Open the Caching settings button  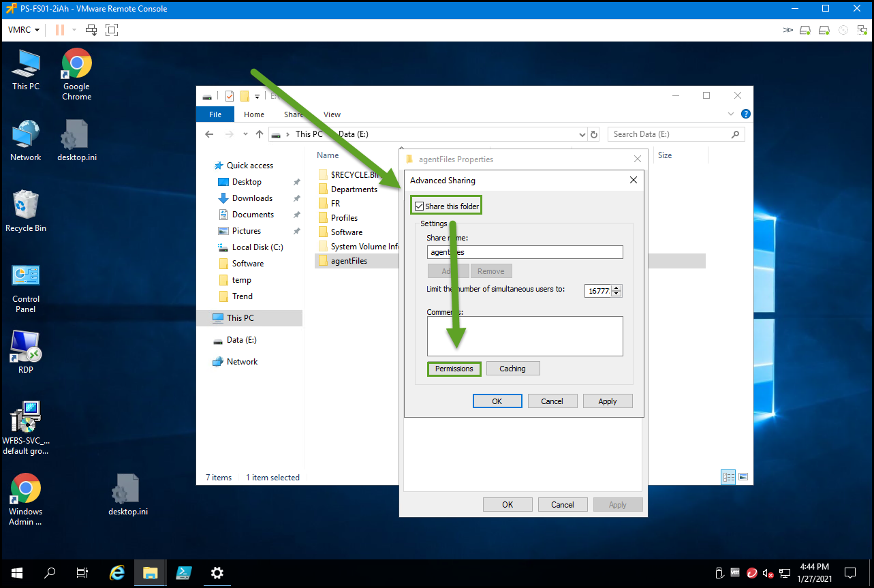512,369
